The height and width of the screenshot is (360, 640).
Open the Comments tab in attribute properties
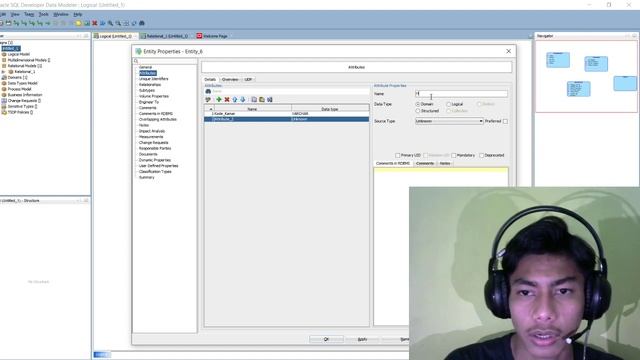tap(425, 163)
